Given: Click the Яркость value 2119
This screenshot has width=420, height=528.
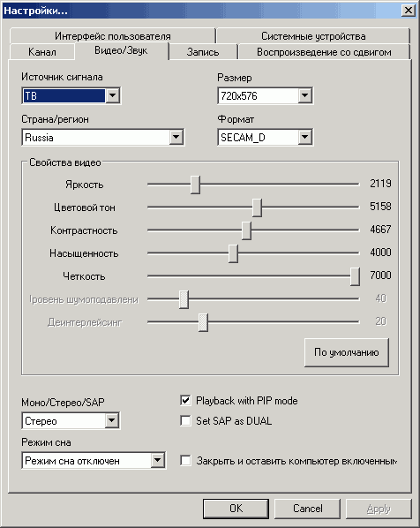Looking at the screenshot, I should (x=380, y=184).
